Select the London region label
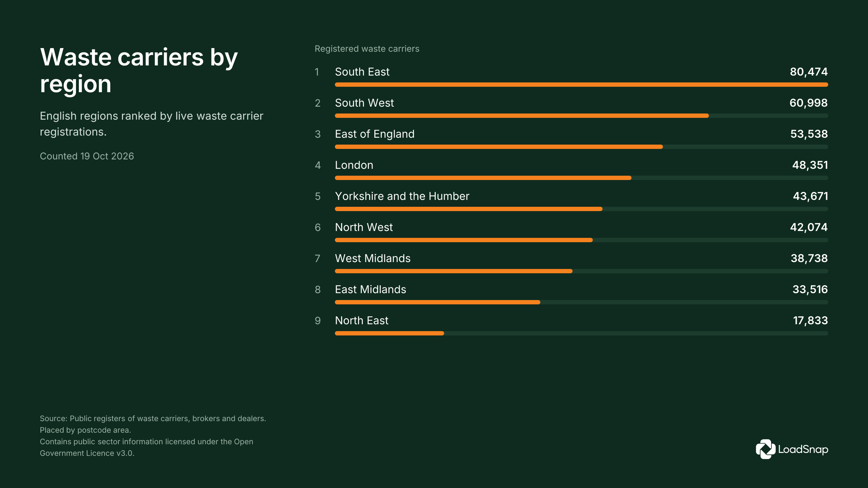The width and height of the screenshot is (868, 488). (354, 165)
